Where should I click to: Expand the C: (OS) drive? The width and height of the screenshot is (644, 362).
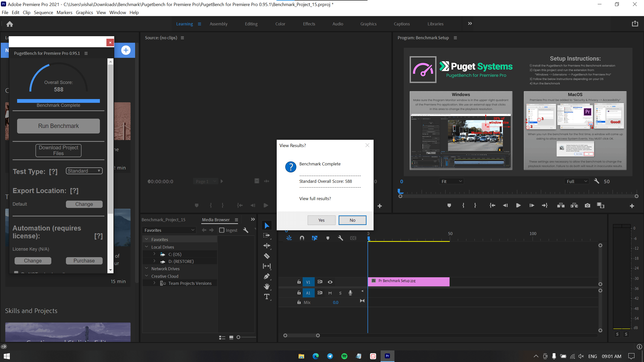pos(154,254)
